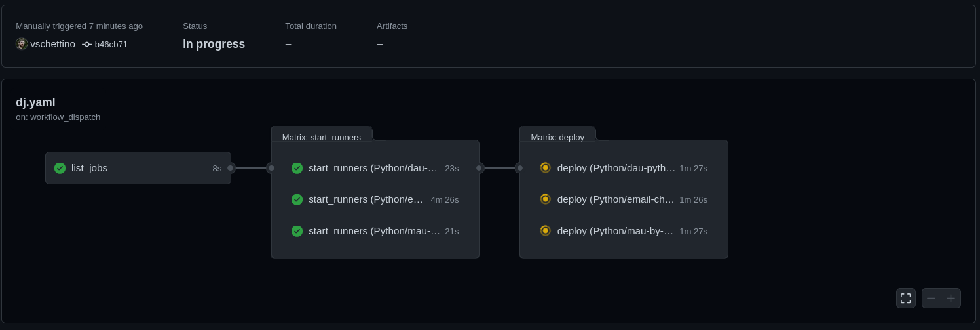
Task: Click the in-progress spinner for deploy email-ch
Action: point(545,199)
